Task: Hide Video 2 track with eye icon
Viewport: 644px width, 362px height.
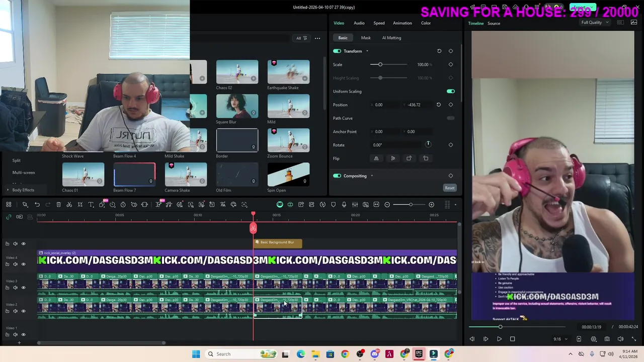Action: (x=23, y=311)
